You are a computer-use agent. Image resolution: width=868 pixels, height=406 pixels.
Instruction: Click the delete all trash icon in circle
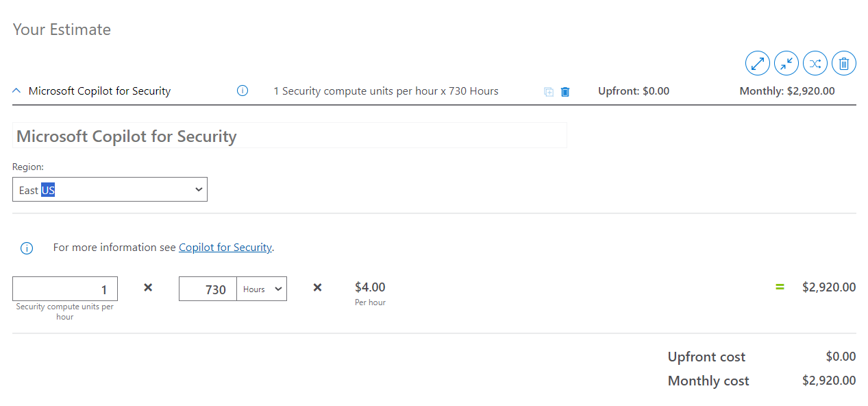(844, 64)
